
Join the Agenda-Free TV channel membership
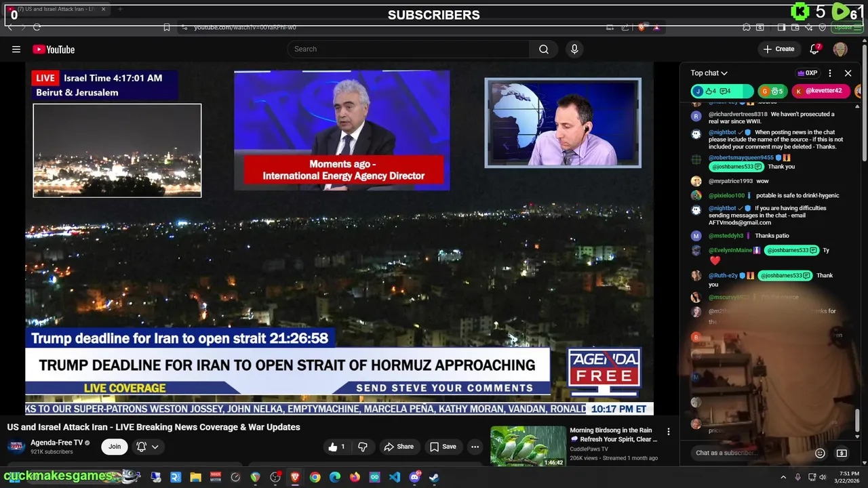(x=115, y=447)
